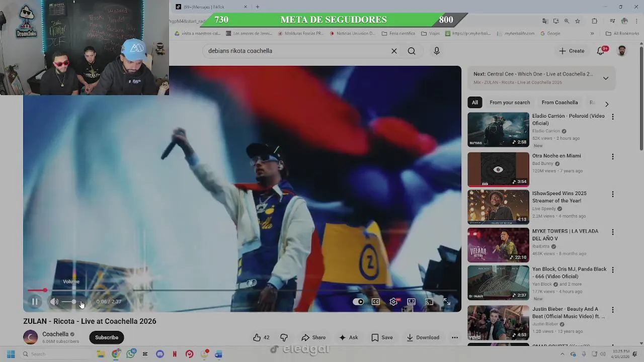Switch to theater mode
The height and width of the screenshot is (362, 644).
pyautogui.click(x=411, y=302)
